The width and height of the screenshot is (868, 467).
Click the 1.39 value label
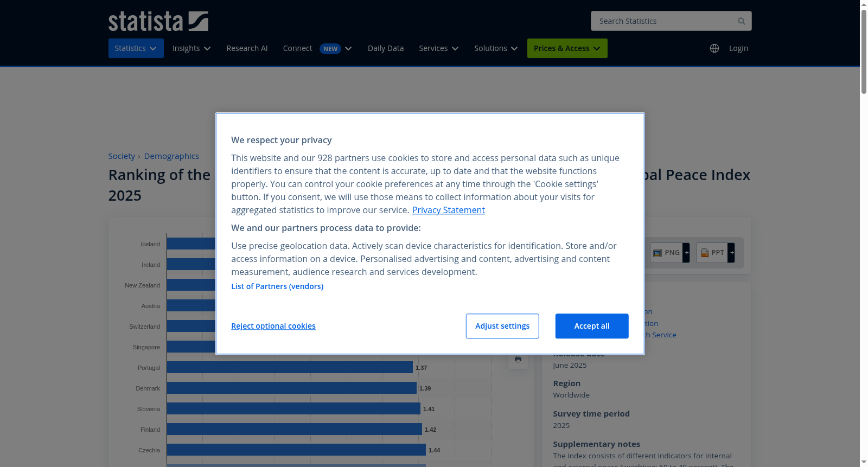pyautogui.click(x=425, y=388)
